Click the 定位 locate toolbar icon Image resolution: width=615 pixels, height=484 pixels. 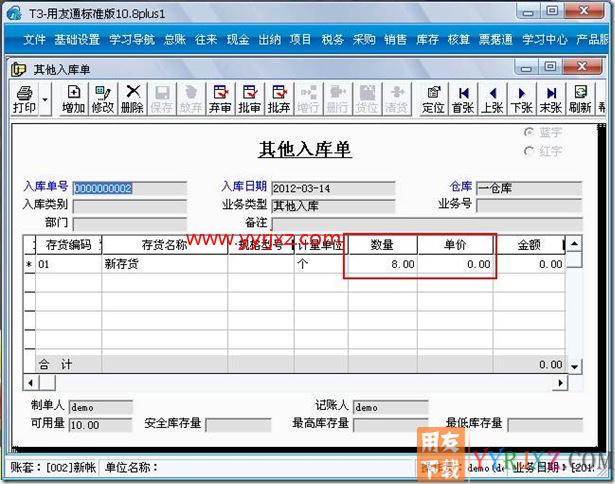pyautogui.click(x=433, y=99)
